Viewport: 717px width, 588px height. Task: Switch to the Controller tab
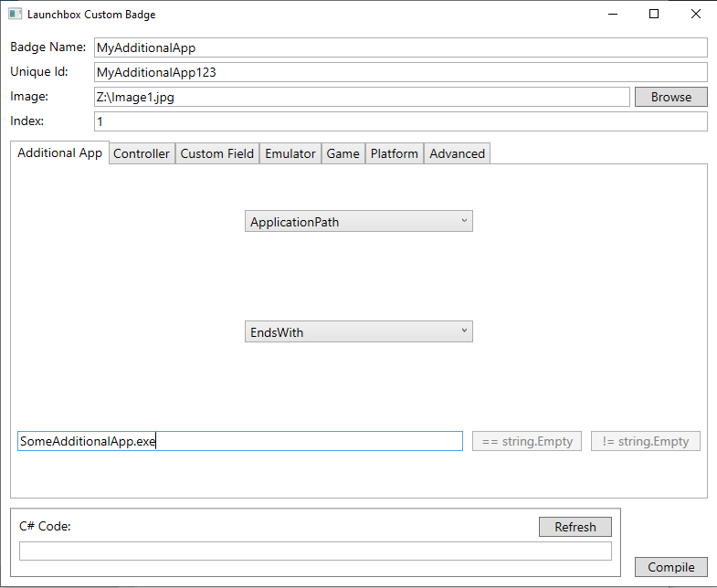coord(142,153)
